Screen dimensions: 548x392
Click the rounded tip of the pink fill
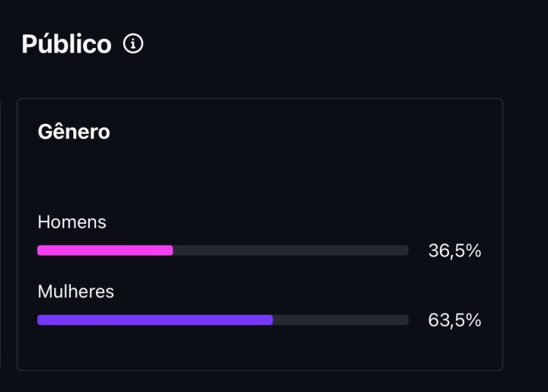pos(170,250)
